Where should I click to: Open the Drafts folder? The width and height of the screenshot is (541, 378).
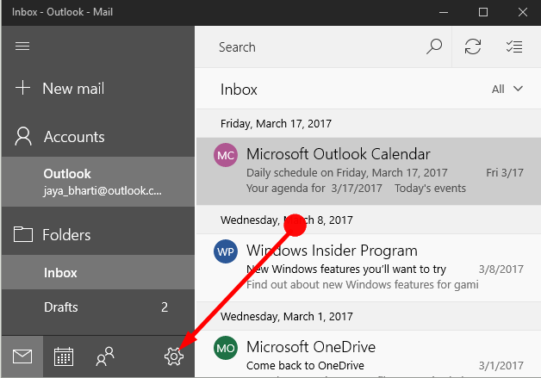pyautogui.click(x=98, y=307)
